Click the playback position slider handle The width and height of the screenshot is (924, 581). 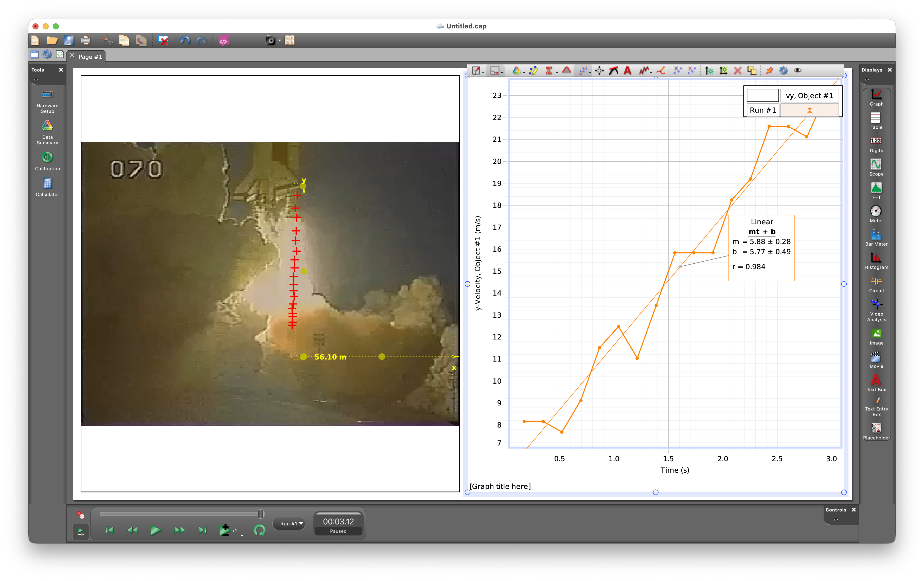[x=261, y=514]
